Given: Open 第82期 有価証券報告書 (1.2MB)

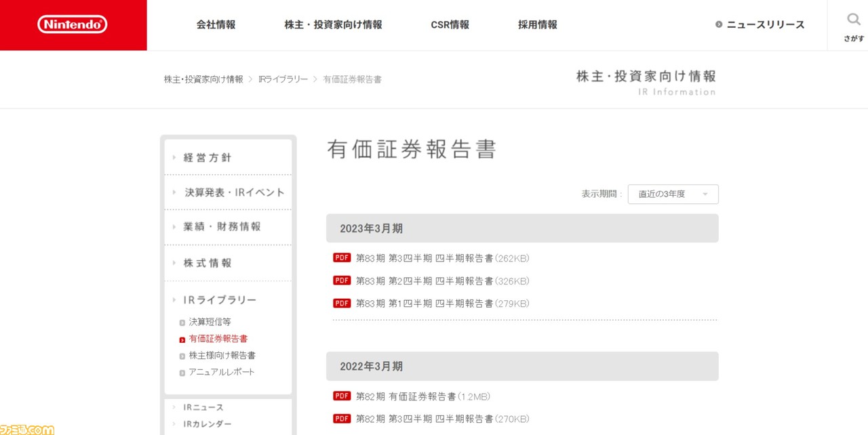Looking at the screenshot, I should 422,396.
